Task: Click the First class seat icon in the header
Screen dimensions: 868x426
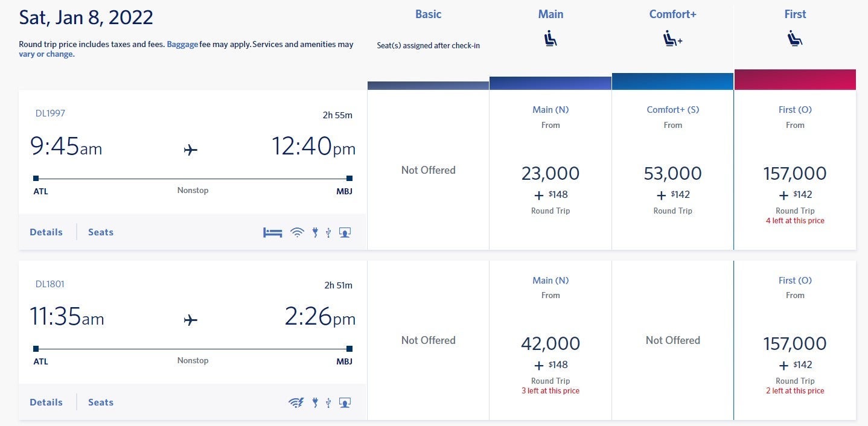Action: click(x=795, y=39)
